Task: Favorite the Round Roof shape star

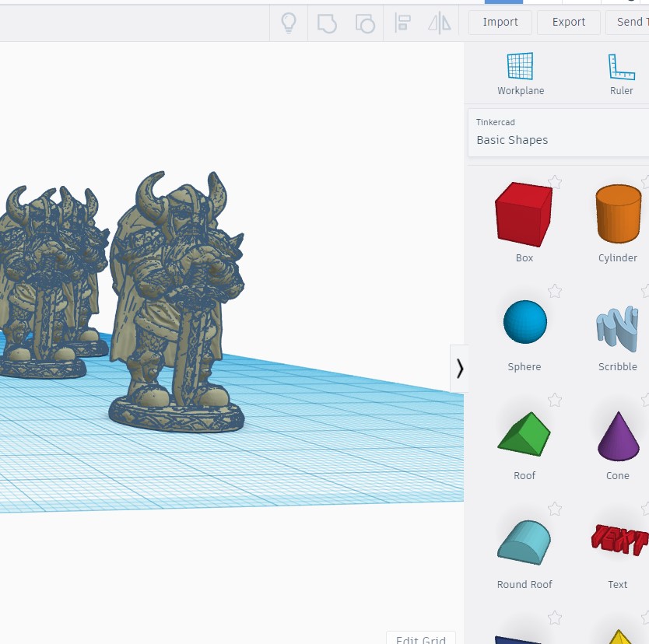Action: (x=555, y=509)
